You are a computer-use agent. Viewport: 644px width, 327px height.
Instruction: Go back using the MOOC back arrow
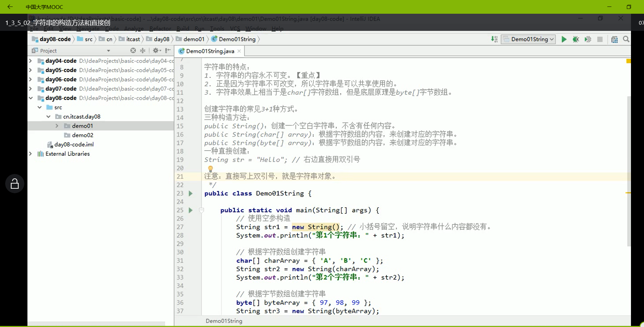coord(10,7)
